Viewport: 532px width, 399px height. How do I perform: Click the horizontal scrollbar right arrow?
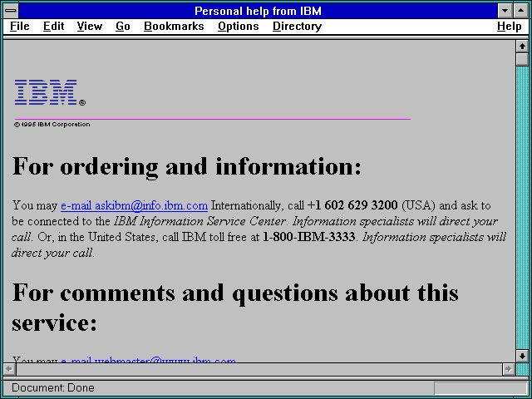pos(509,369)
